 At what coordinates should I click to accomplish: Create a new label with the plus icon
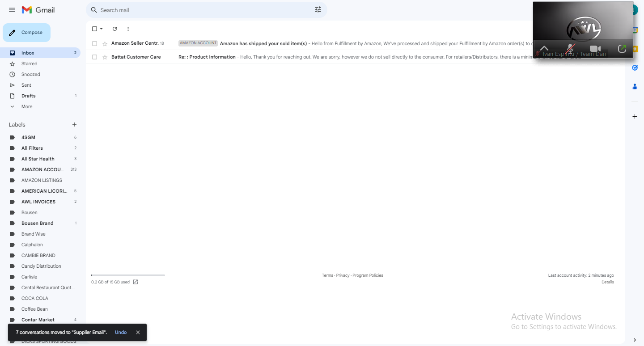74,125
